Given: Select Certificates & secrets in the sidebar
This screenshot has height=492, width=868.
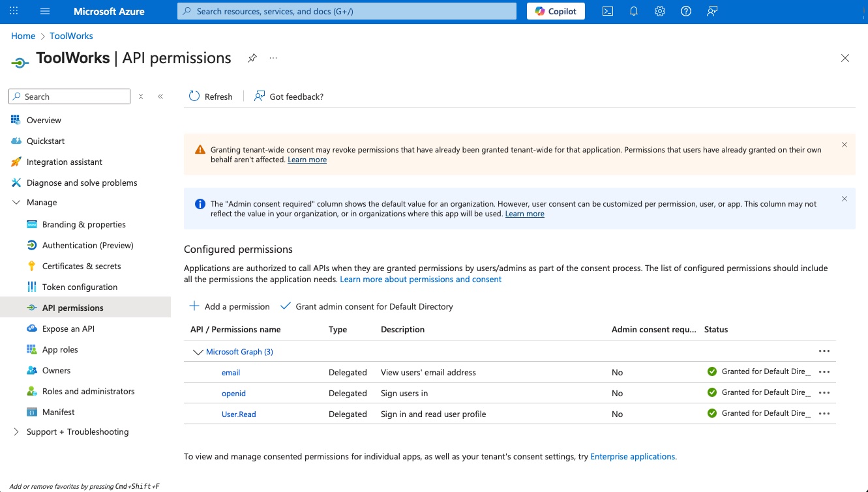Looking at the screenshot, I should 81,266.
